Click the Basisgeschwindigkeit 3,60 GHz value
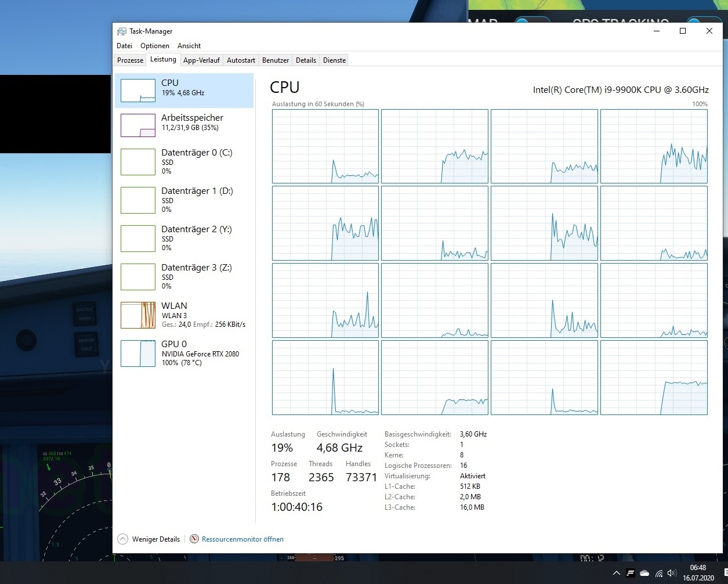The image size is (728, 584). click(473, 434)
